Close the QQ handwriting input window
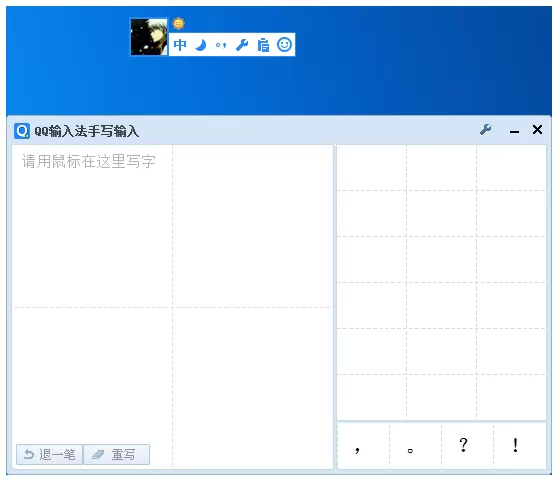The width and height of the screenshot is (560, 477). (537, 130)
